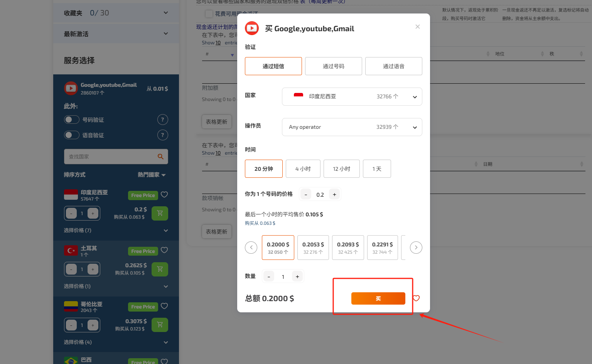Show next price options with right arrow
This screenshot has height=364, width=592.
(x=416, y=248)
